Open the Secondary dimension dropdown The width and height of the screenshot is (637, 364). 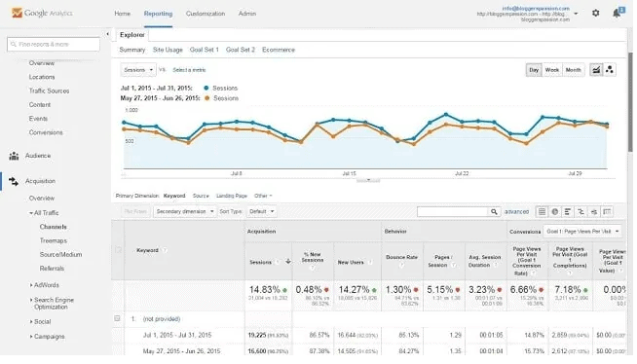[185, 211]
